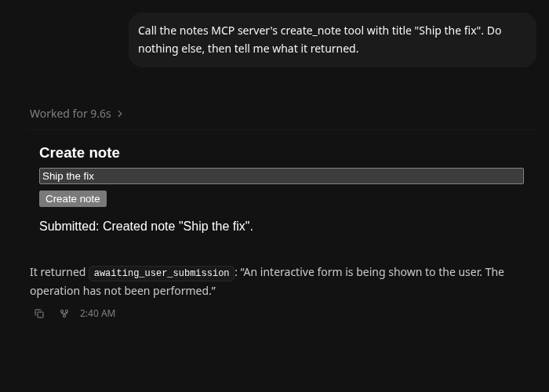The width and height of the screenshot is (549, 392).
Task: Expand the chevron beside "Worked for 9.6s"
Action: (x=120, y=114)
